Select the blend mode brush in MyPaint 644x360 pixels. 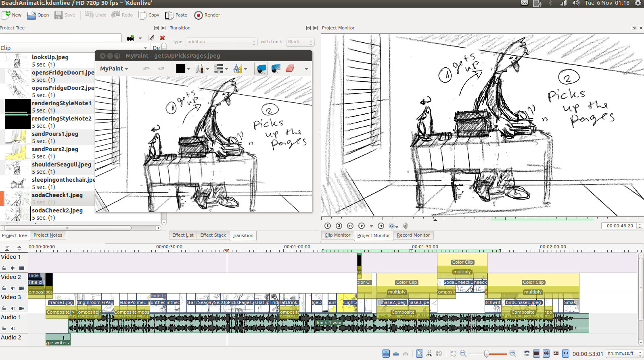pyautogui.click(x=276, y=69)
